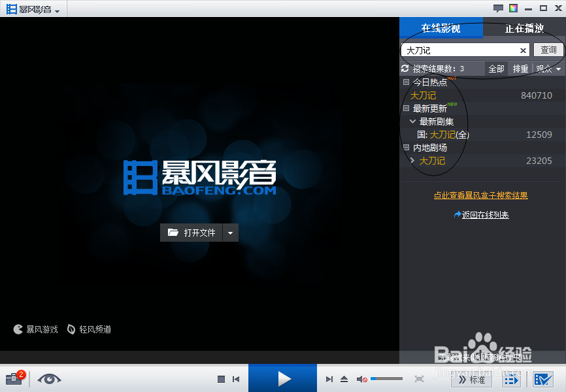Image resolution: width=566 pixels, height=392 pixels.
Task: Toggle mute speaker icon
Action: coord(361,379)
